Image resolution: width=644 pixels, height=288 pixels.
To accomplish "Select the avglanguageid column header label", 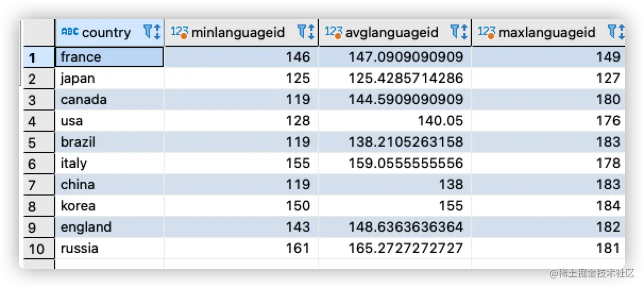I will pyautogui.click(x=392, y=32).
